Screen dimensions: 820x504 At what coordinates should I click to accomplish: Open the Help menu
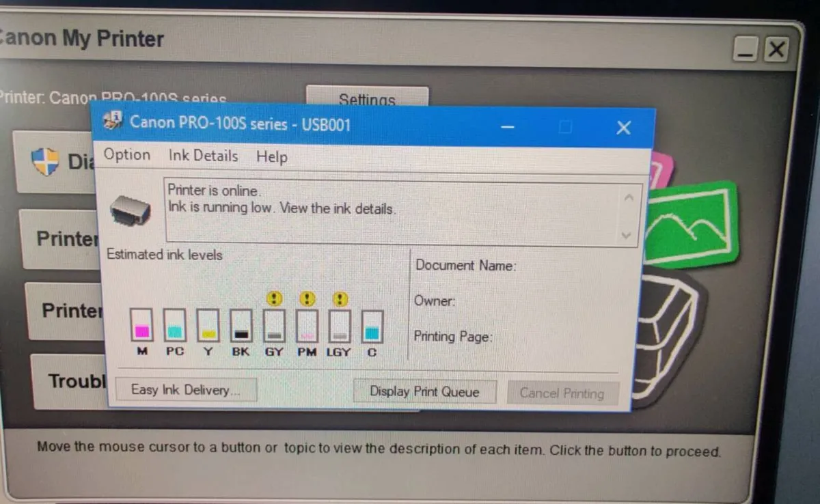pyautogui.click(x=271, y=157)
